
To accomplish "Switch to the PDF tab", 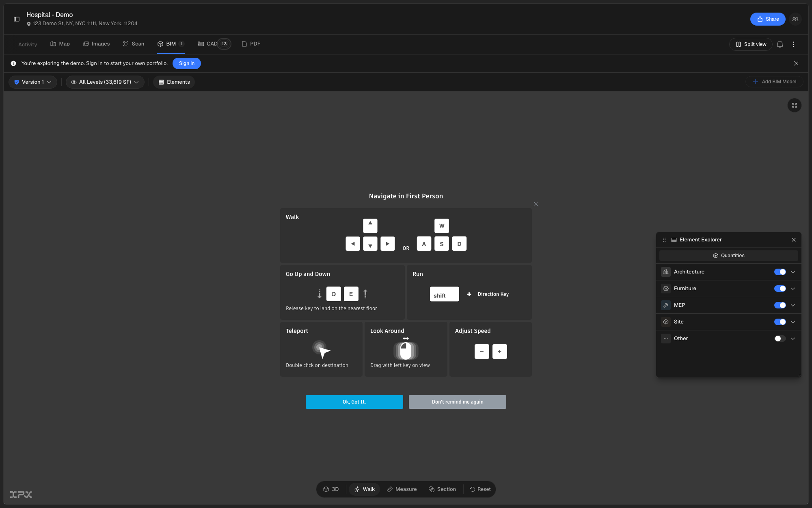I will 251,44.
